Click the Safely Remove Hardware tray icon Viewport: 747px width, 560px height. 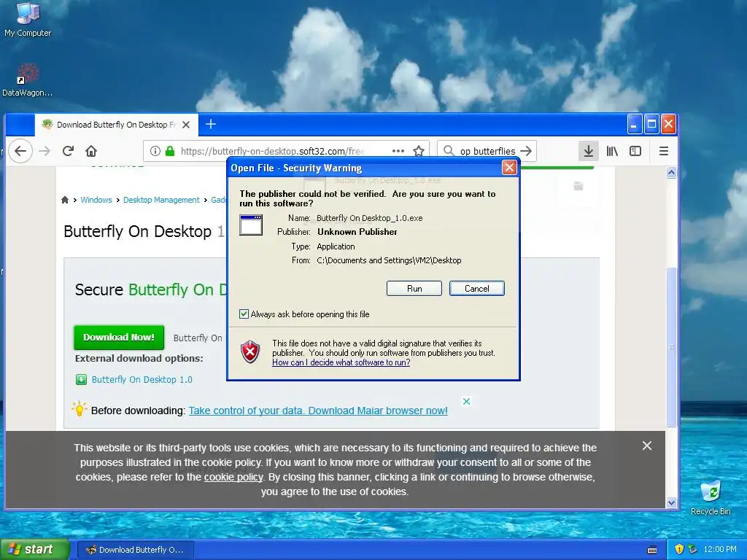tap(693, 549)
